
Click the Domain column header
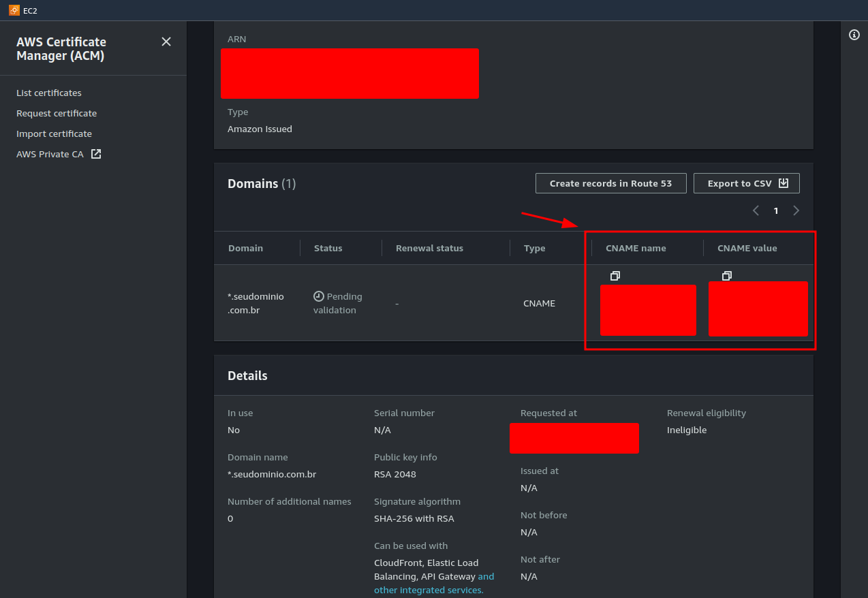pos(245,248)
